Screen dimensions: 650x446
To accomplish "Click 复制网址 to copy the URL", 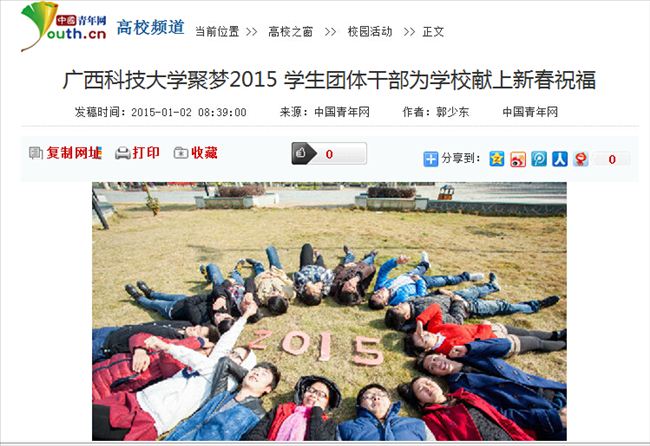I will (x=65, y=153).
